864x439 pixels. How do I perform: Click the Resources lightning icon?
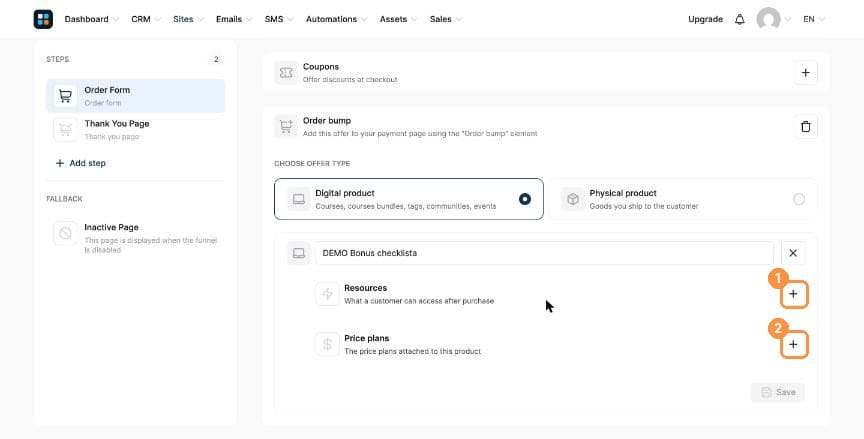coord(327,294)
